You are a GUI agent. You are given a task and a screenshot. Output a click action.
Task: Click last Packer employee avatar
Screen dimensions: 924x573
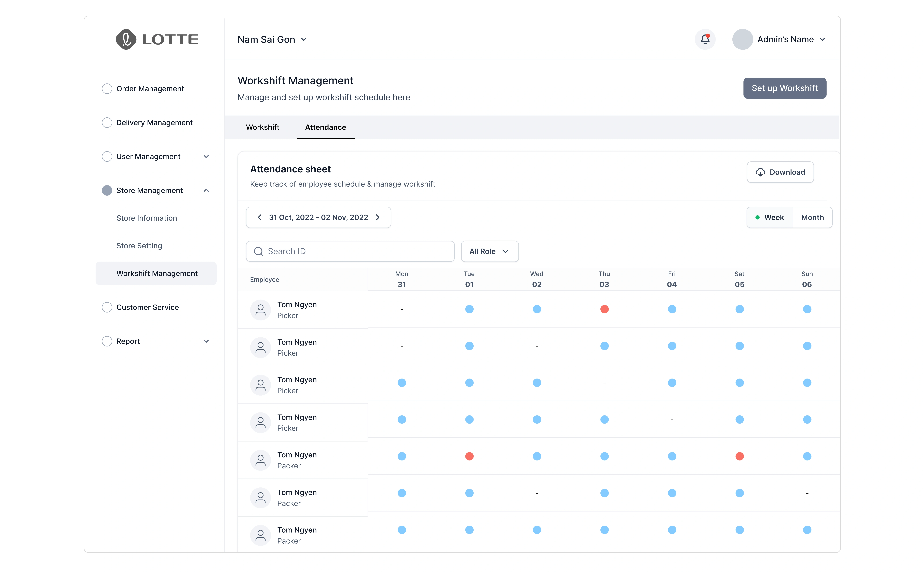click(x=260, y=535)
